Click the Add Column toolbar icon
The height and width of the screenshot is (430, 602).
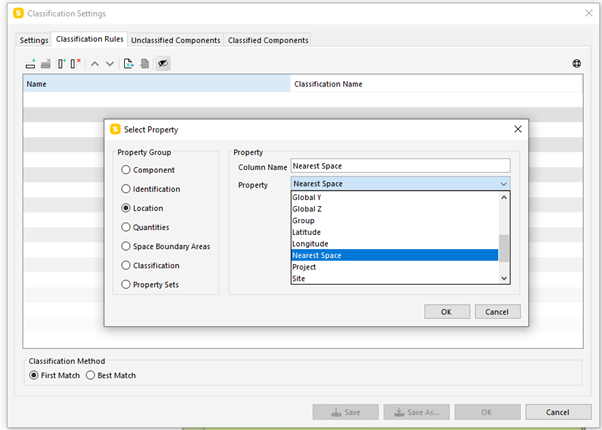(62, 64)
